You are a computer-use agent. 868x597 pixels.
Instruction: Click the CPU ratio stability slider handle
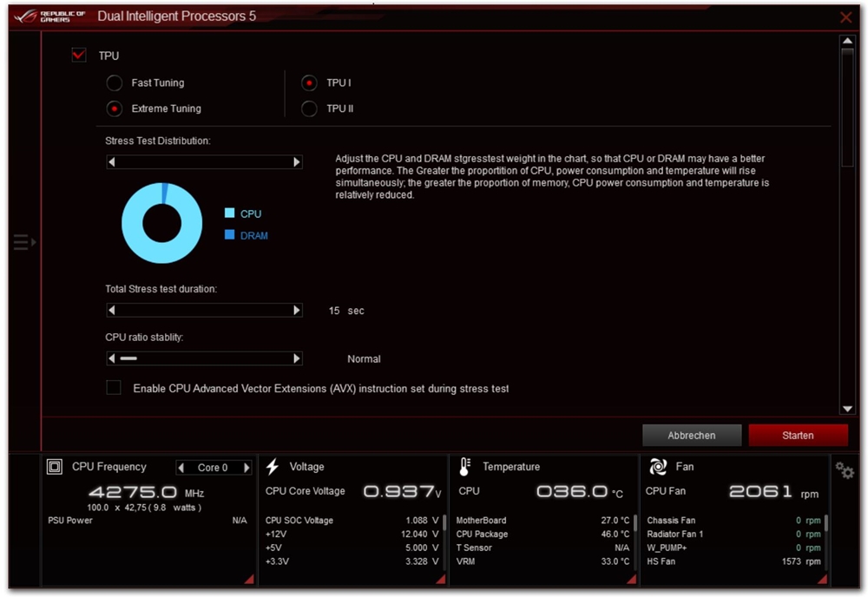point(128,358)
